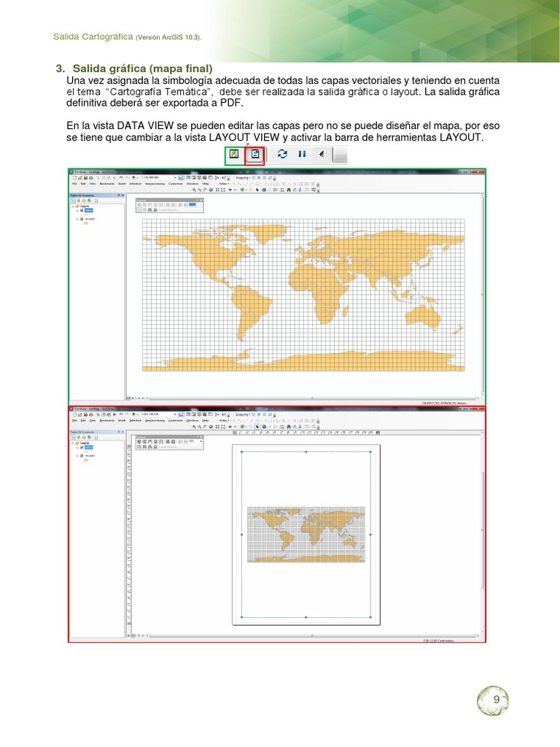
Task: Open the Selection menu in the lower ArcMap window
Action: pyautogui.click(x=135, y=421)
